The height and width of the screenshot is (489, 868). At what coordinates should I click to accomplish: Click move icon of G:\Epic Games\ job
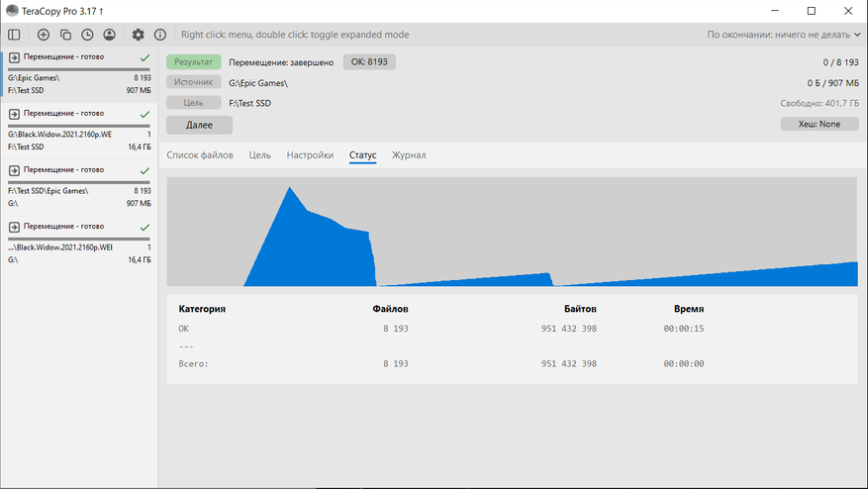(x=15, y=57)
